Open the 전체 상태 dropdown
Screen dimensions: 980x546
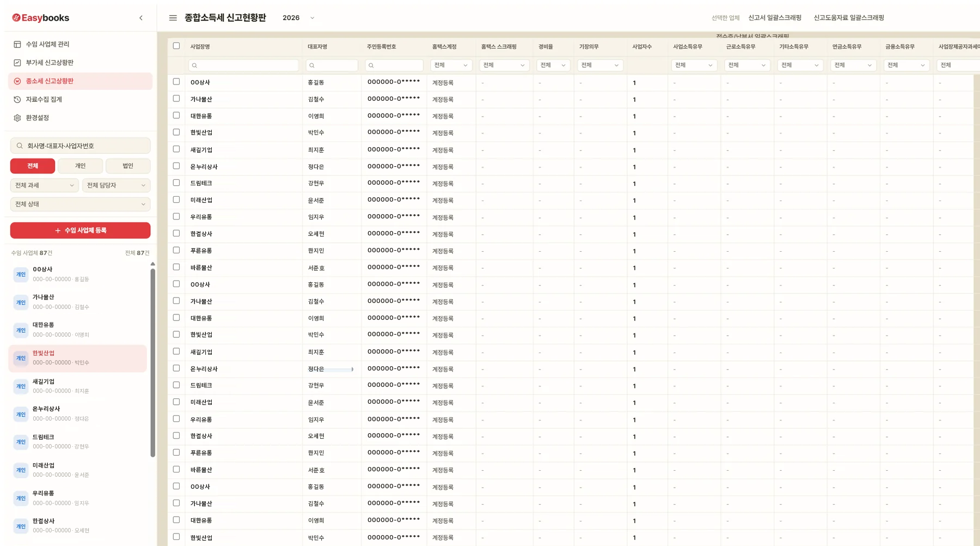click(x=80, y=204)
